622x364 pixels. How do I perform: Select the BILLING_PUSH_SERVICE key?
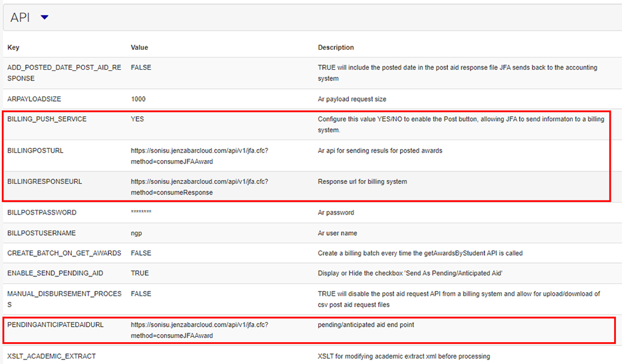[x=47, y=119]
